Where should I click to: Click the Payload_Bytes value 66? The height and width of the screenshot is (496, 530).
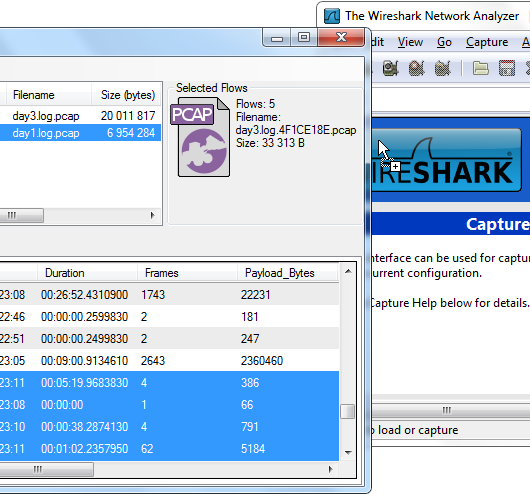point(247,404)
